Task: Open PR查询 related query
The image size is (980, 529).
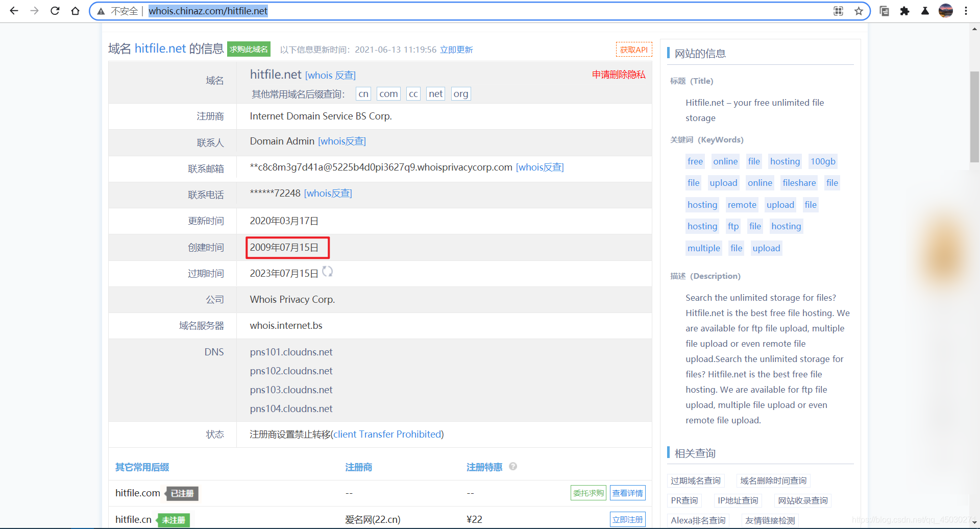Action: pyautogui.click(x=684, y=500)
